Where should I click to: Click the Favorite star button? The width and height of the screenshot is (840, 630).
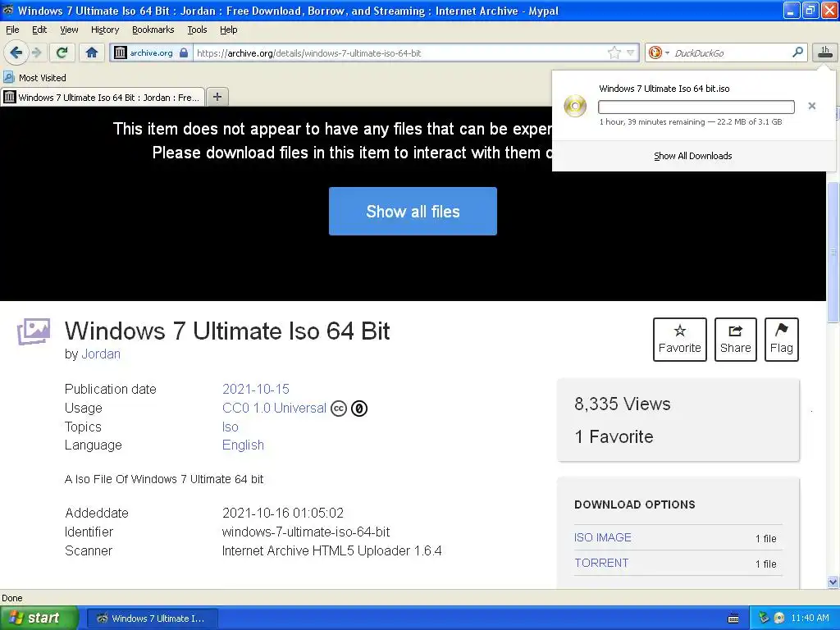pos(679,339)
